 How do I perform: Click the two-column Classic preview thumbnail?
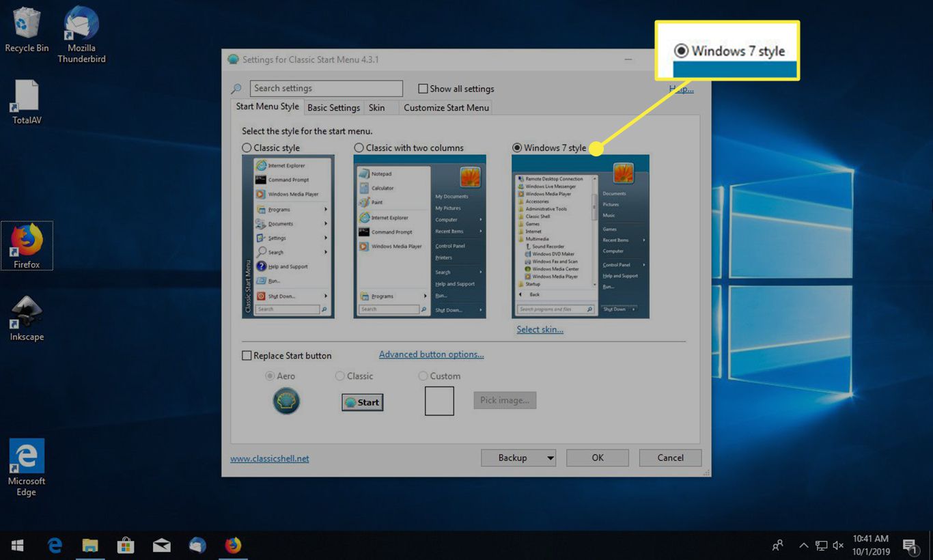click(x=419, y=236)
